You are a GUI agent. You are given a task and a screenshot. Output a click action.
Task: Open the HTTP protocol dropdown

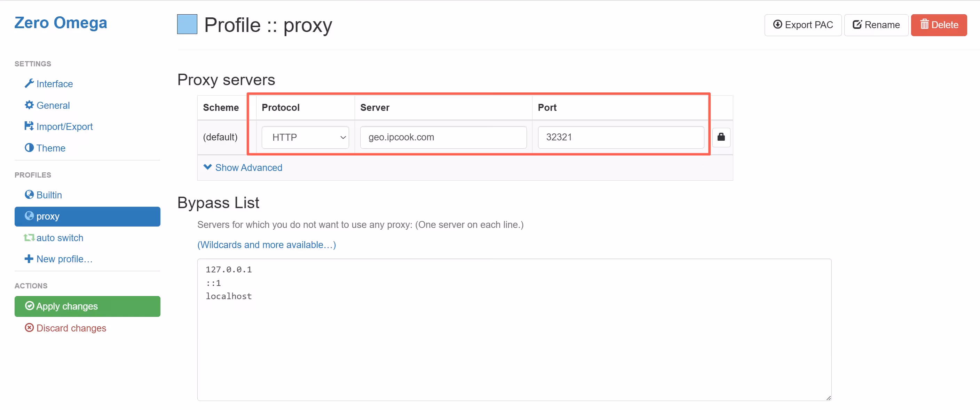(305, 137)
